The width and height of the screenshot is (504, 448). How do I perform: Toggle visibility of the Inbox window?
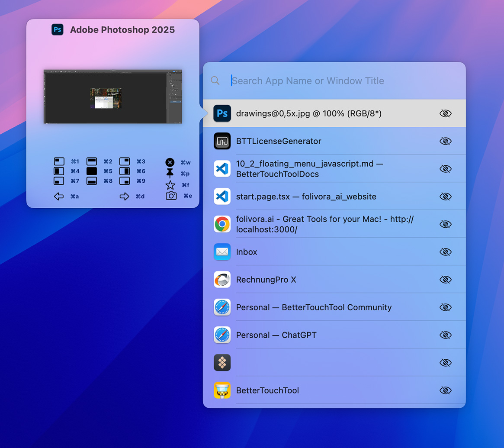[445, 251]
